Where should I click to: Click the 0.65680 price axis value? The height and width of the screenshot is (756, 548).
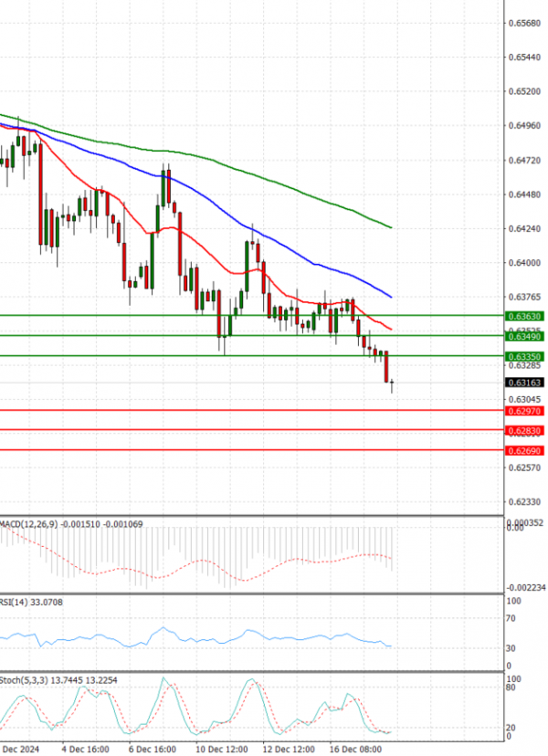(x=525, y=23)
